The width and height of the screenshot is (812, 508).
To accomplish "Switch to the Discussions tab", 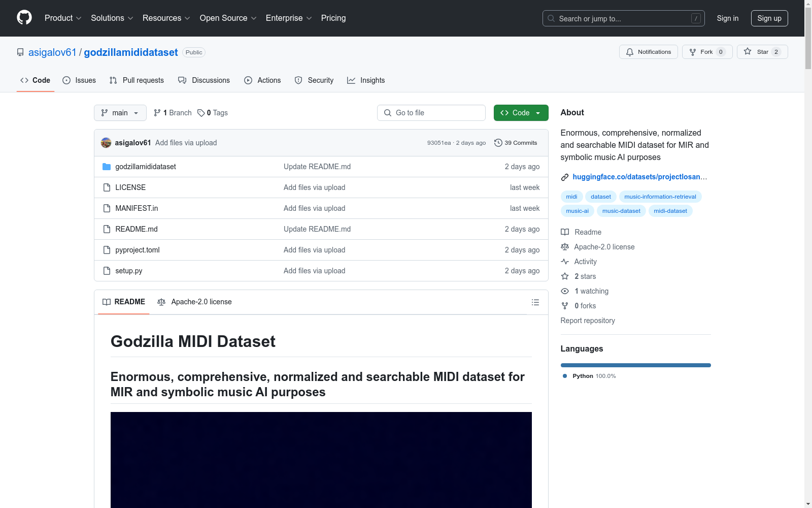I will tap(204, 80).
